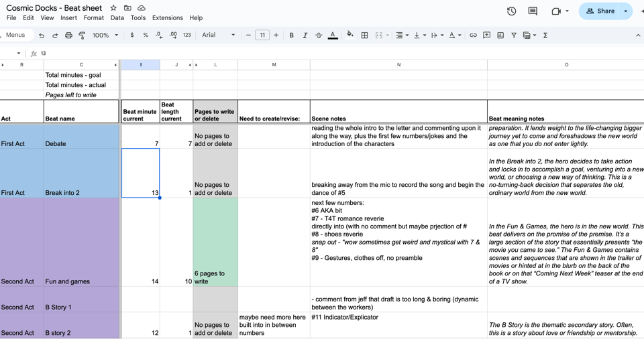Open version history clock icon

tap(511, 11)
